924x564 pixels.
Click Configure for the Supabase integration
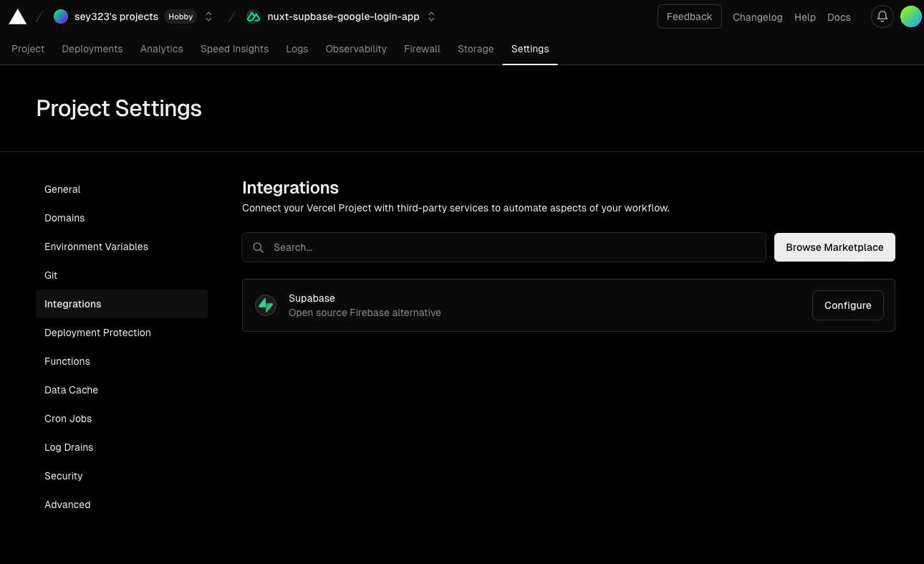coord(847,305)
